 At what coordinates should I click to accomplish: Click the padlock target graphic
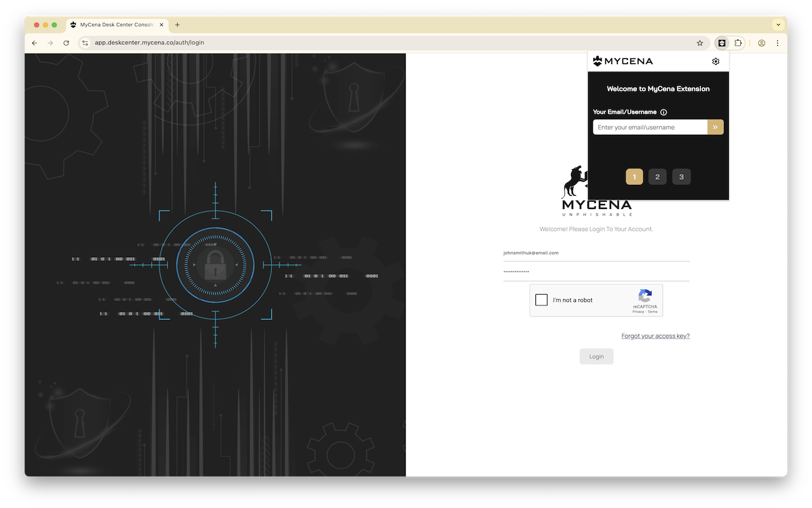[215, 264]
